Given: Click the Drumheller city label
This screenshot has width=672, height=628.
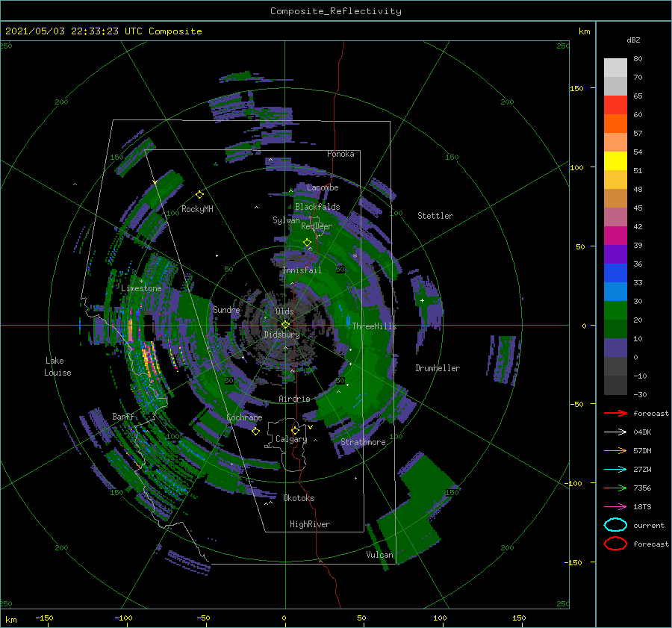Looking at the screenshot, I should pos(438,368).
